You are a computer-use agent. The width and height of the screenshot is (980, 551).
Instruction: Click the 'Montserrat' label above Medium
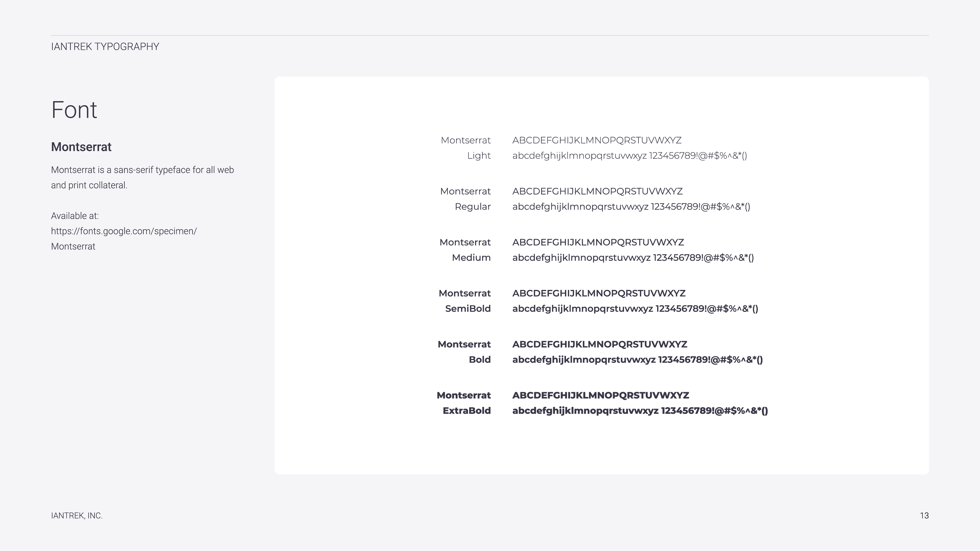(x=465, y=242)
